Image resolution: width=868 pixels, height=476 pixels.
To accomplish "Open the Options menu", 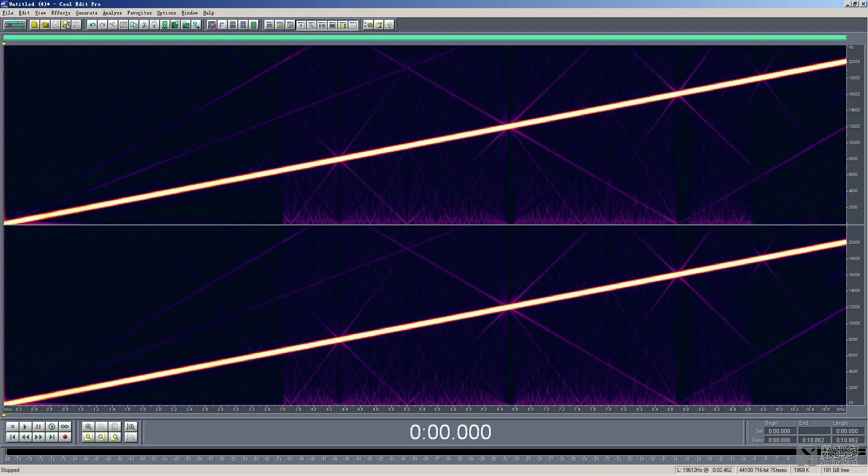I will pyautogui.click(x=166, y=13).
